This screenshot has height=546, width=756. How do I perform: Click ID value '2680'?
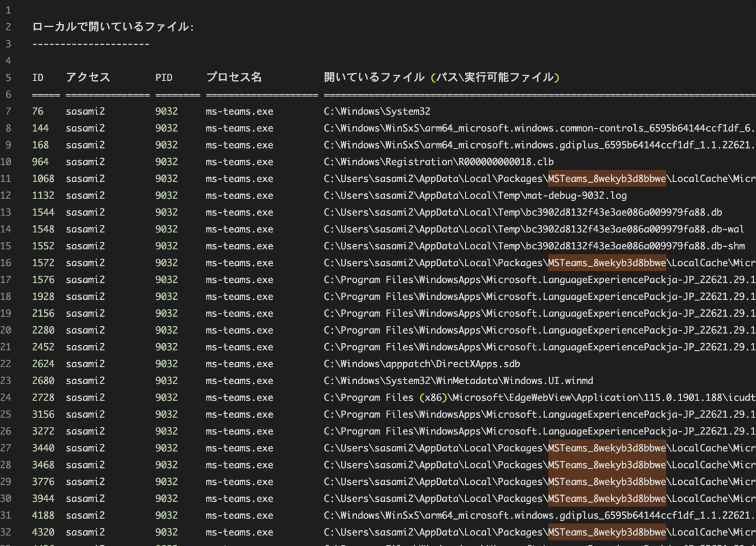coord(43,381)
